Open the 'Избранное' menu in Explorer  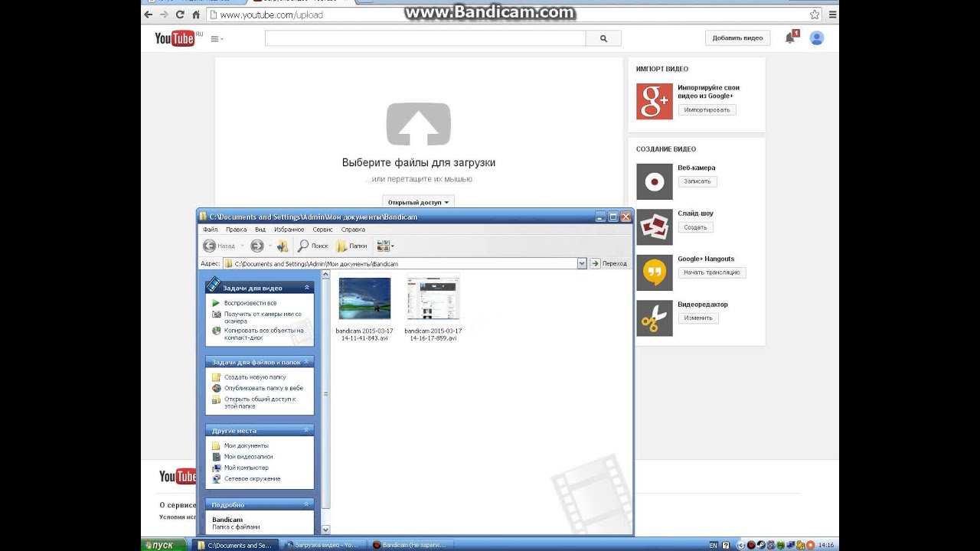coord(289,230)
